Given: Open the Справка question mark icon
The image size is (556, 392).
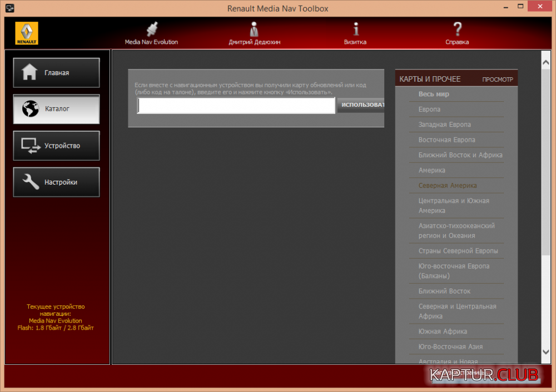Looking at the screenshot, I should tap(458, 29).
